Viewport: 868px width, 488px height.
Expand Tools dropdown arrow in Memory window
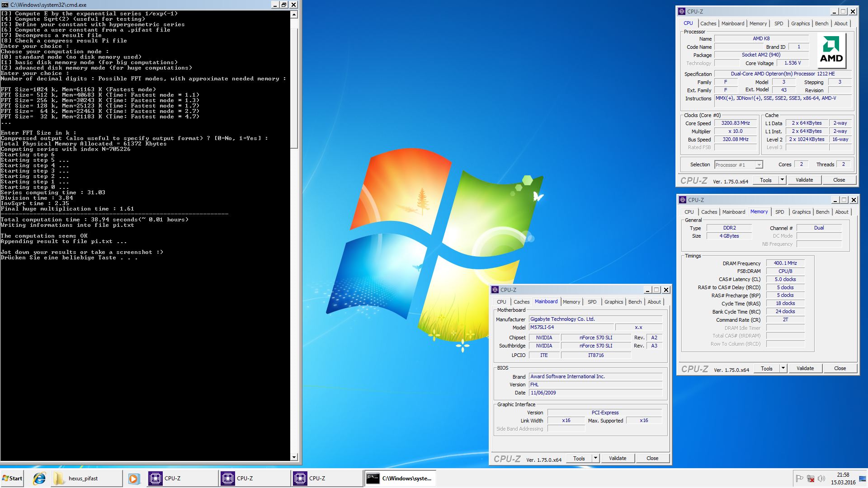783,368
